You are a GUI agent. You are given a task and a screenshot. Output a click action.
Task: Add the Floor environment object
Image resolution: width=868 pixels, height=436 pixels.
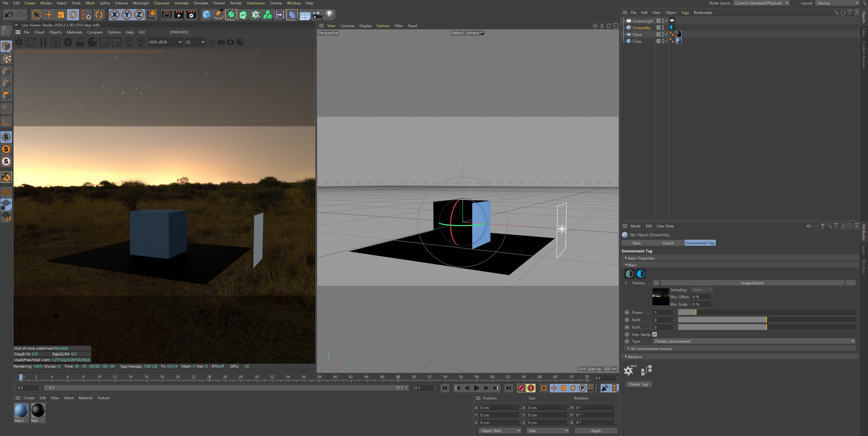click(x=305, y=15)
